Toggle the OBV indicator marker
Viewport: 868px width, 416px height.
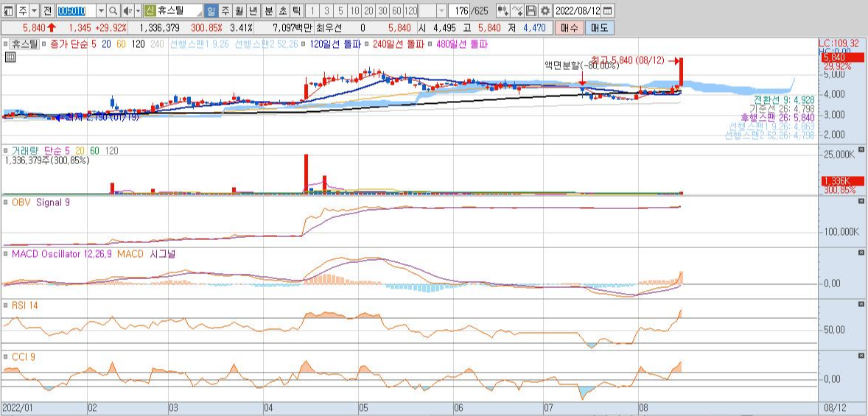tap(6, 202)
